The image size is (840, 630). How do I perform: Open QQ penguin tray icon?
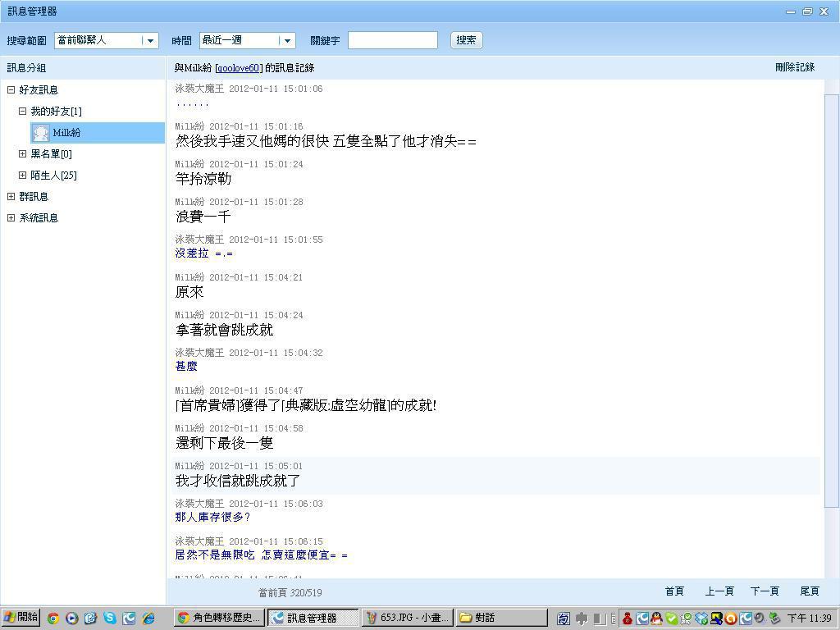click(x=656, y=619)
